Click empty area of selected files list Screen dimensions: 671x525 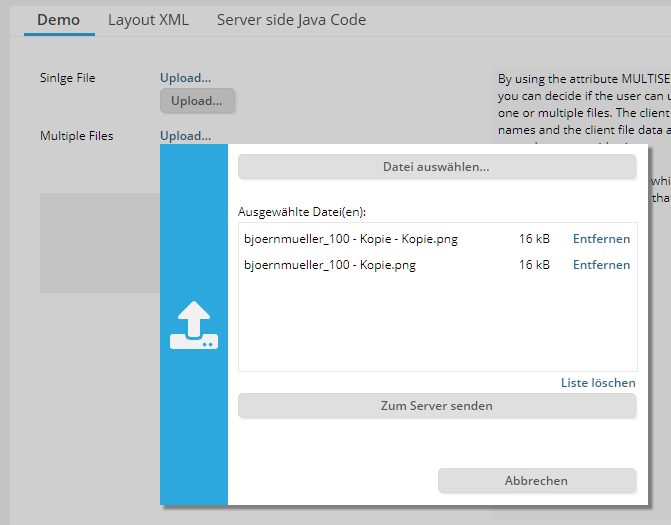pos(436,325)
